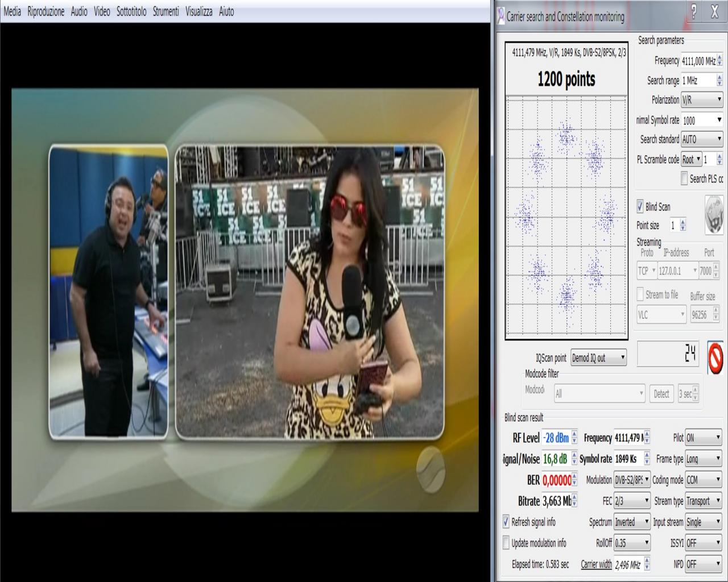Open the Audio menu
The width and height of the screenshot is (728, 582).
coord(79,11)
